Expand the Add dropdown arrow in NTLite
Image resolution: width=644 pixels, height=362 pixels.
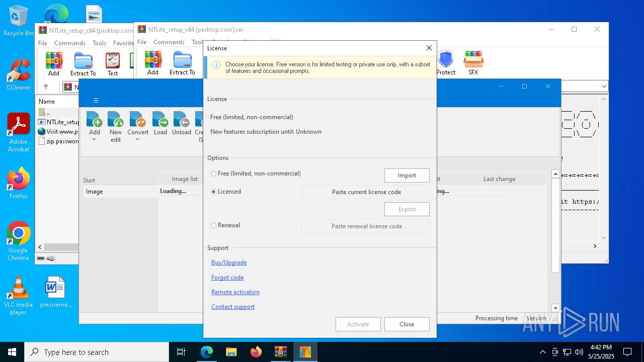(x=94, y=139)
